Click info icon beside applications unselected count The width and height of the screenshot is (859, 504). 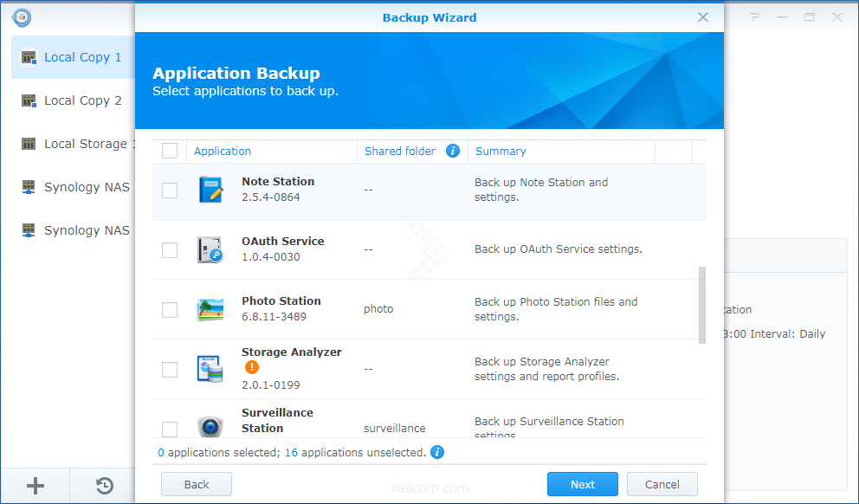coord(437,452)
